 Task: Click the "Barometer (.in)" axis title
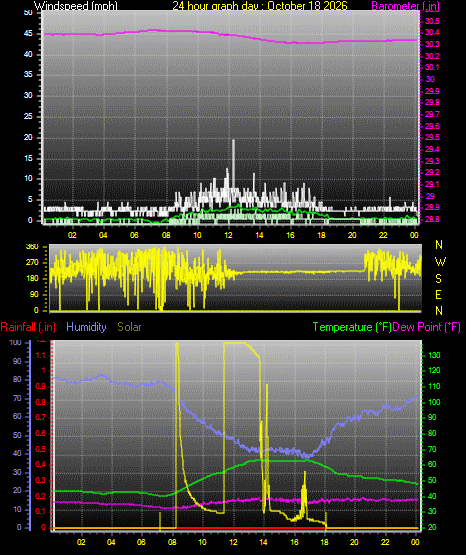(405, 6)
